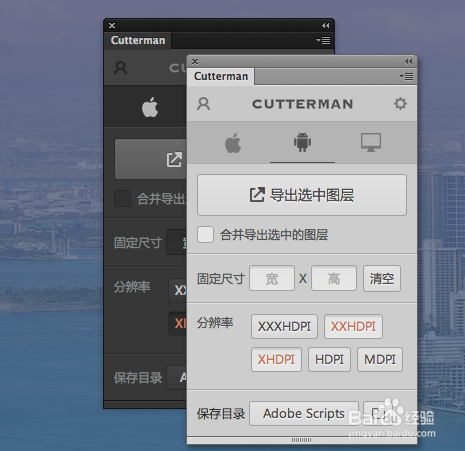Click 导出选中图层 export button

(302, 195)
